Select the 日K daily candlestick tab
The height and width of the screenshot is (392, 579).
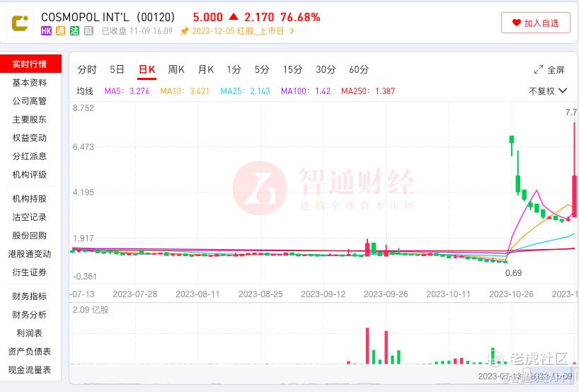(x=147, y=69)
